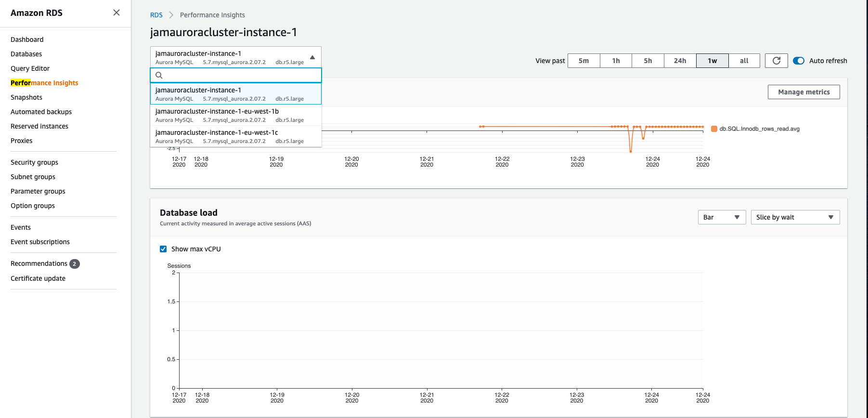Open Event subscriptions in sidebar
Viewport: 868px width, 418px height.
click(40, 242)
